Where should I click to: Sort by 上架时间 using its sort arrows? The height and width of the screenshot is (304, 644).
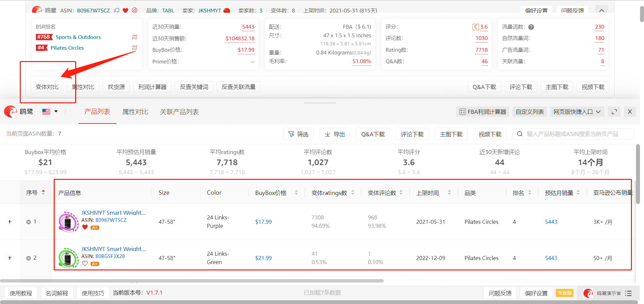click(x=449, y=192)
